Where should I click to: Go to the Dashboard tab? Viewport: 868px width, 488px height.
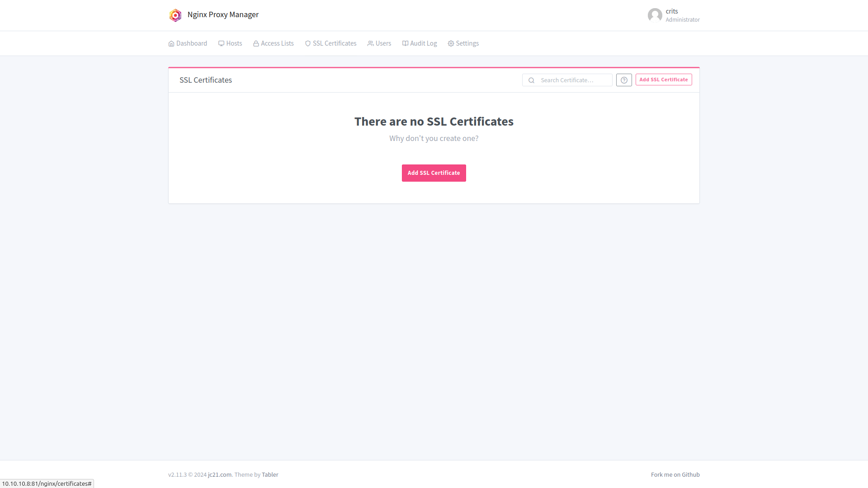click(x=188, y=43)
